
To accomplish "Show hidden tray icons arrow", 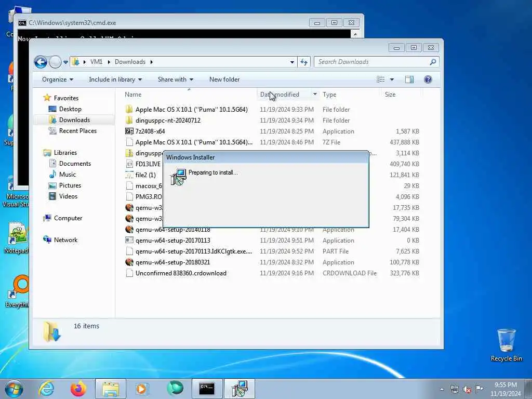I will pyautogui.click(x=442, y=389).
